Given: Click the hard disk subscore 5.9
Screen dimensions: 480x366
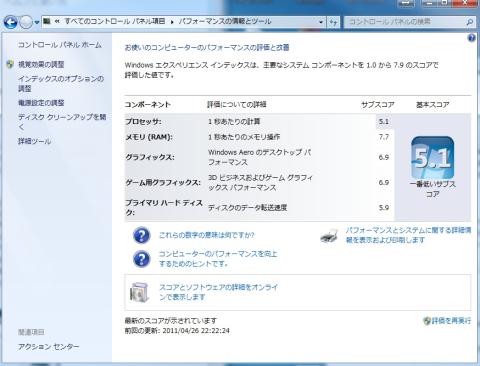Looking at the screenshot, I should (x=384, y=208).
